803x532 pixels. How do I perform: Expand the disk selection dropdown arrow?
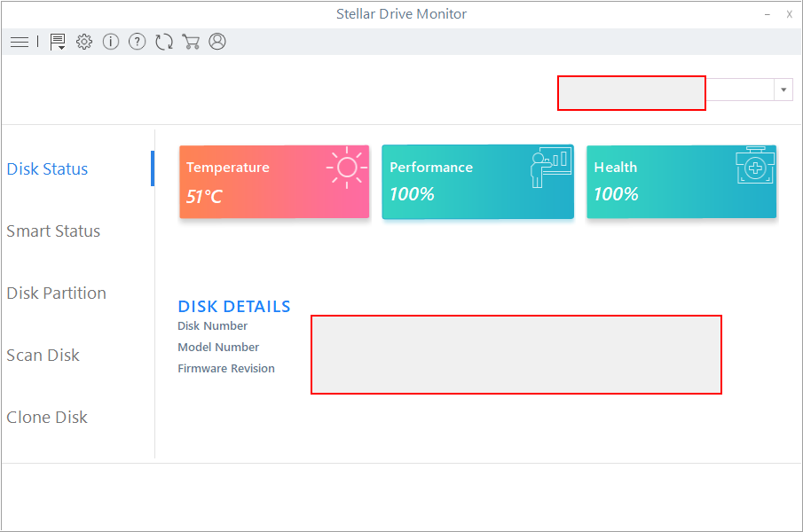pos(783,90)
